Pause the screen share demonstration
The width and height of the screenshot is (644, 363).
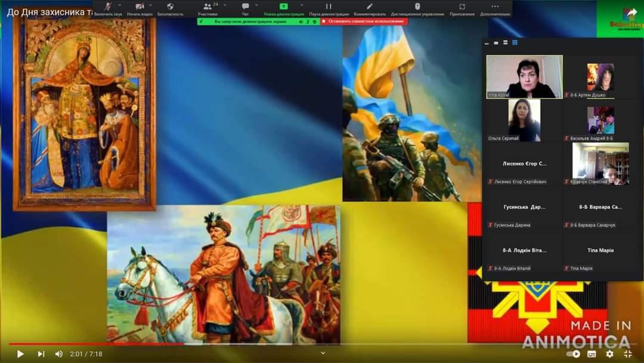tap(329, 8)
